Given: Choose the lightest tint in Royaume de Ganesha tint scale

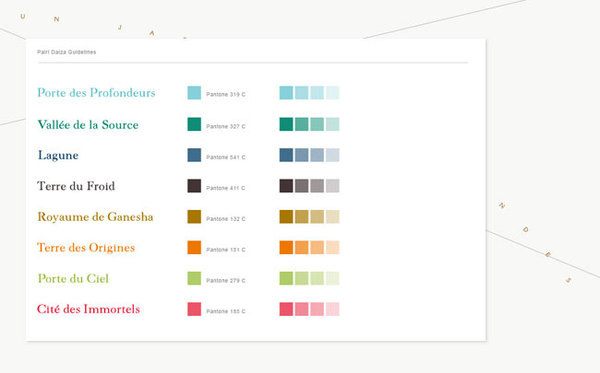Looking at the screenshot, I should 333,217.
